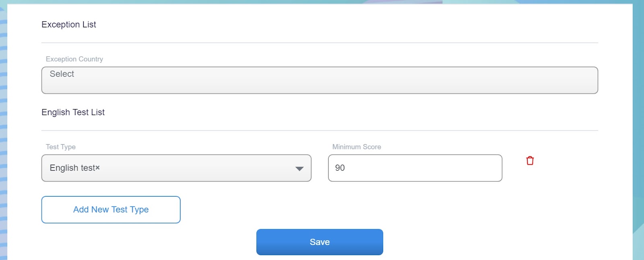Click the striped blue left page border
644x260 pixels.
[3, 133]
